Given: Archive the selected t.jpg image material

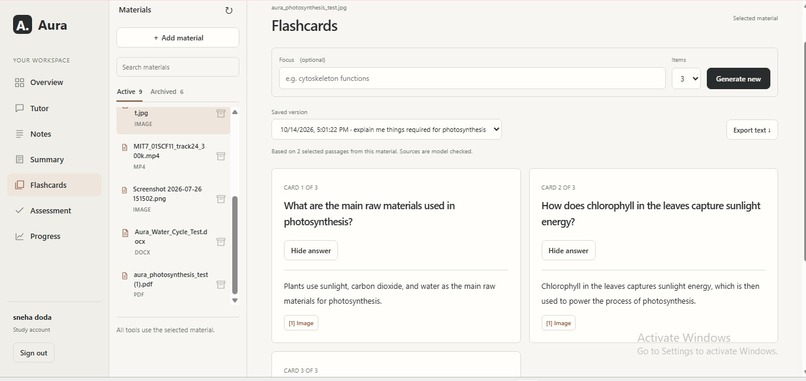Looking at the screenshot, I should pyautogui.click(x=221, y=114).
